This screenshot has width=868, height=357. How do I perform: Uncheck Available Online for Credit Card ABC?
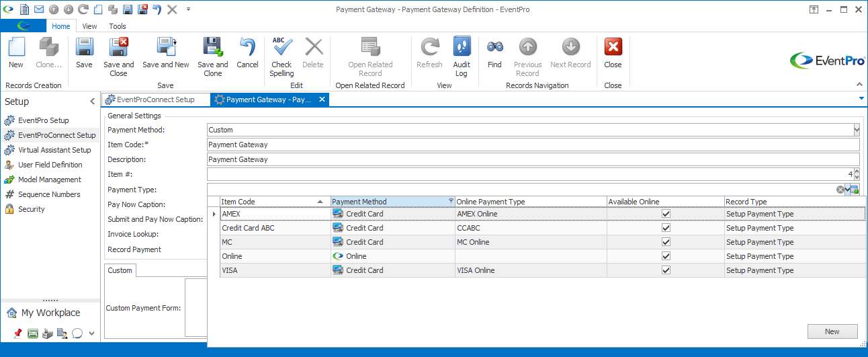tap(666, 228)
